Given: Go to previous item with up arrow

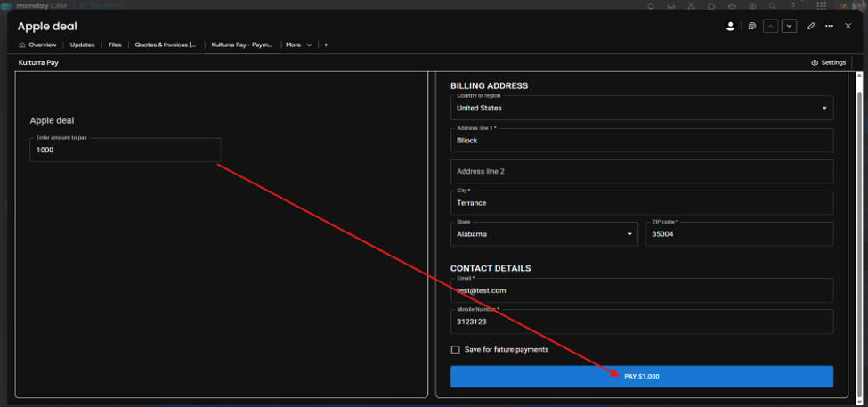Looking at the screenshot, I should 771,26.
